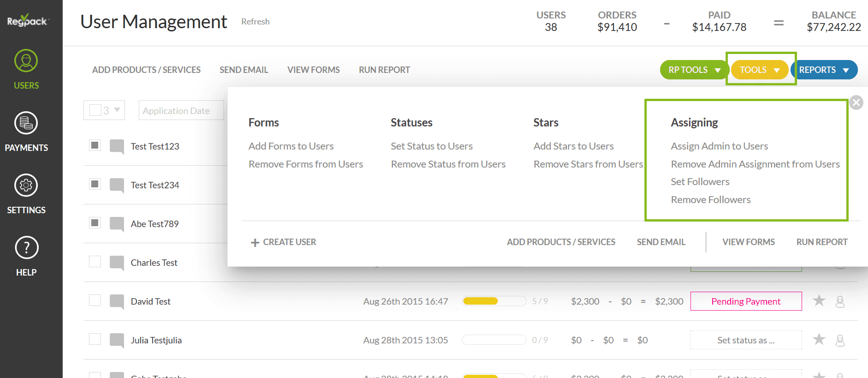Select the Charles Test checkbox

tap(95, 262)
